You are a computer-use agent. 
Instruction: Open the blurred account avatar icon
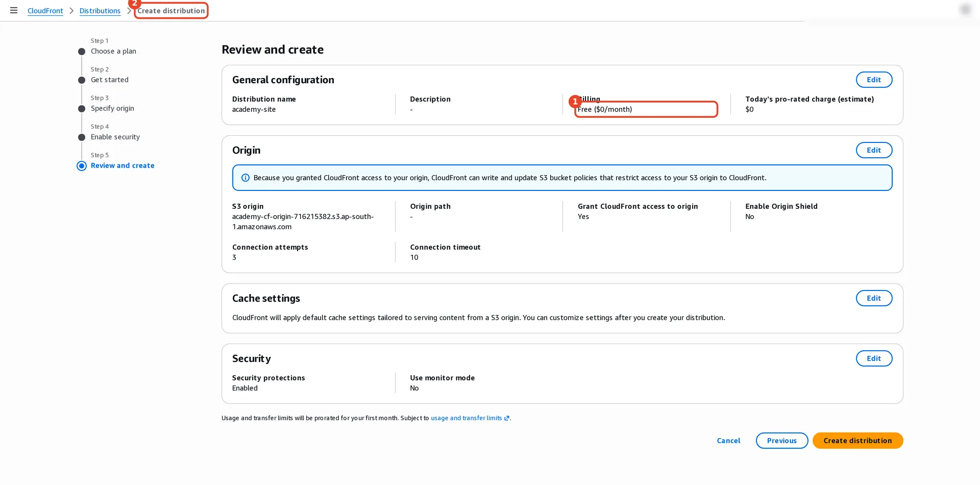(965, 10)
